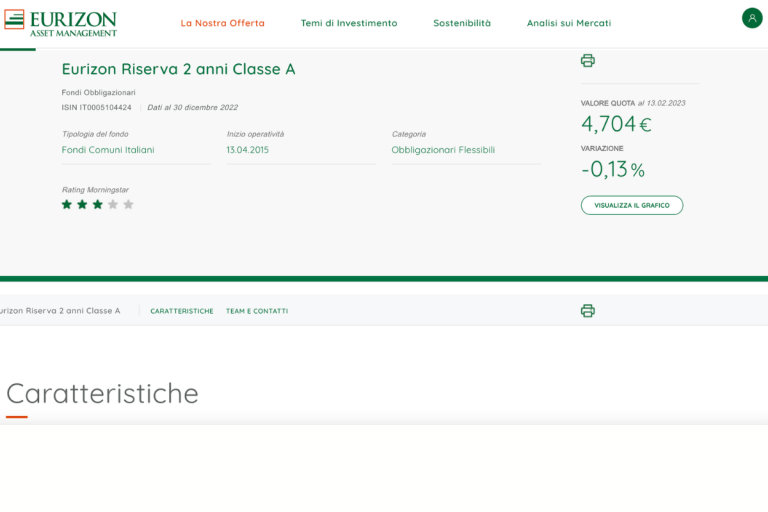Open Analisi sui Mercati menu

coord(569,23)
